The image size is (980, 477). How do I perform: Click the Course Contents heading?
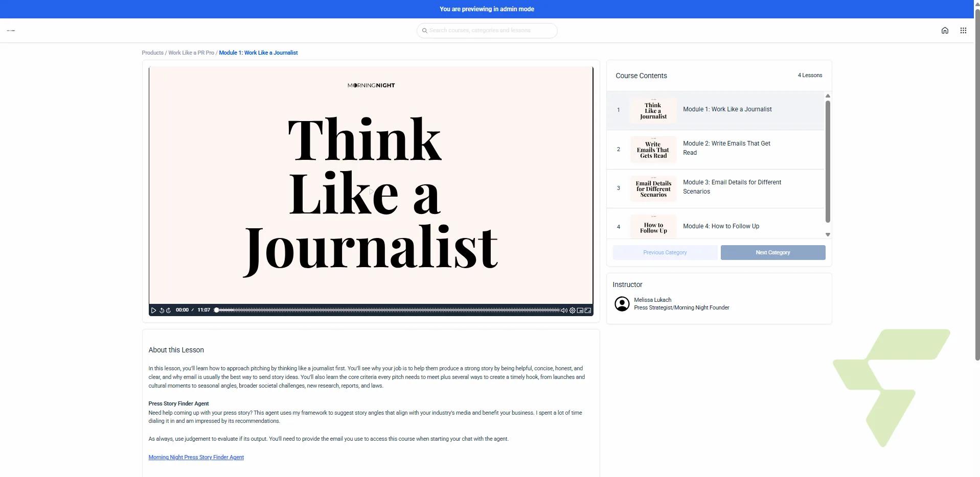pos(641,76)
